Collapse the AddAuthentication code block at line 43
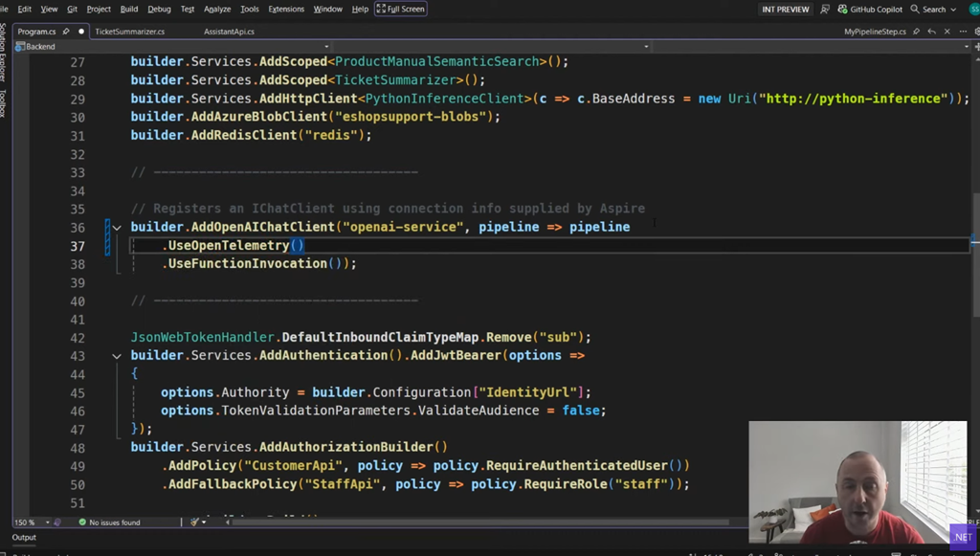The height and width of the screenshot is (556, 980). click(x=117, y=356)
